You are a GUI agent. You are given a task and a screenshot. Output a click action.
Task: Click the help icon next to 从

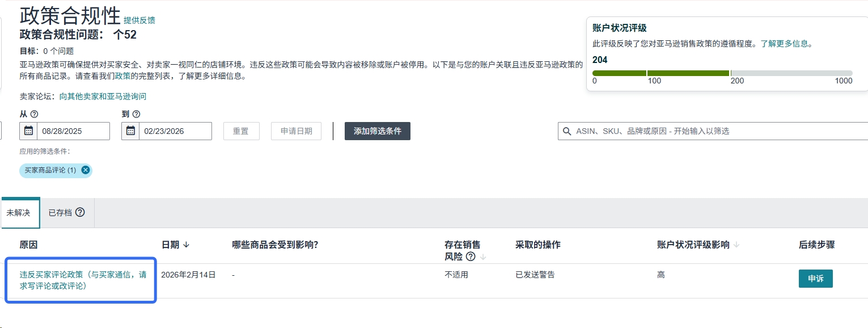click(x=34, y=114)
